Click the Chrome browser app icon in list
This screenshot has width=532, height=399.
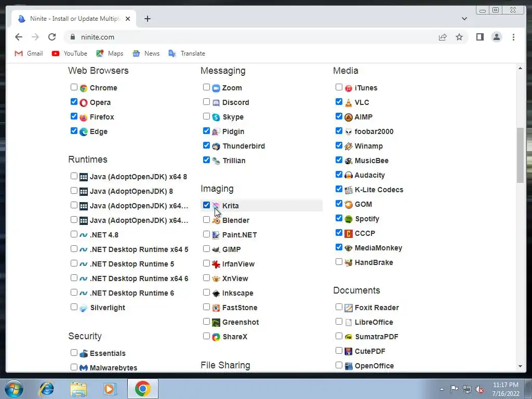pyautogui.click(x=84, y=88)
